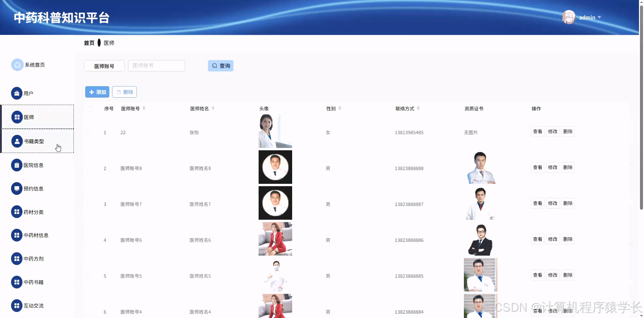Image resolution: width=644 pixels, height=318 pixels.
Task: Open the 用户 user management icon
Action: (x=17, y=93)
